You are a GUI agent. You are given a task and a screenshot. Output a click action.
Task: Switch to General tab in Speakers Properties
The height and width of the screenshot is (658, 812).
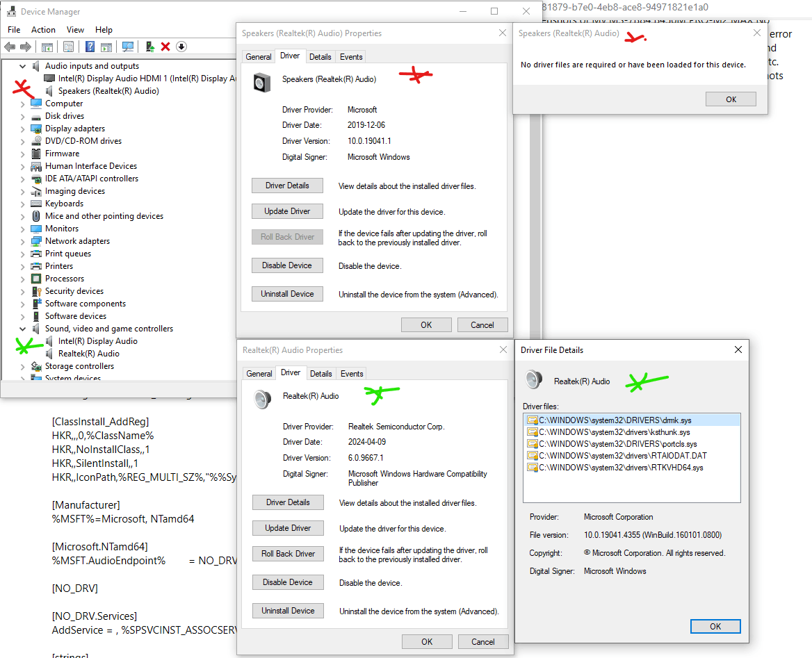[259, 57]
